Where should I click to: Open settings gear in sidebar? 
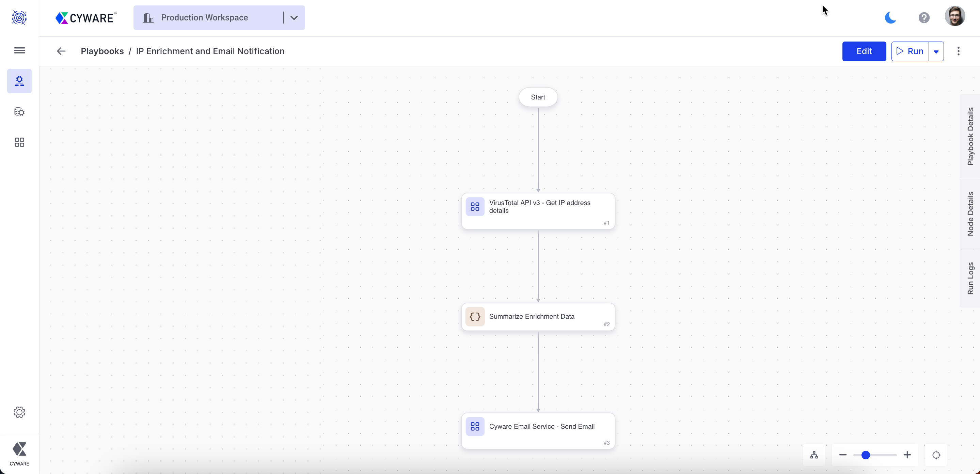(x=19, y=412)
